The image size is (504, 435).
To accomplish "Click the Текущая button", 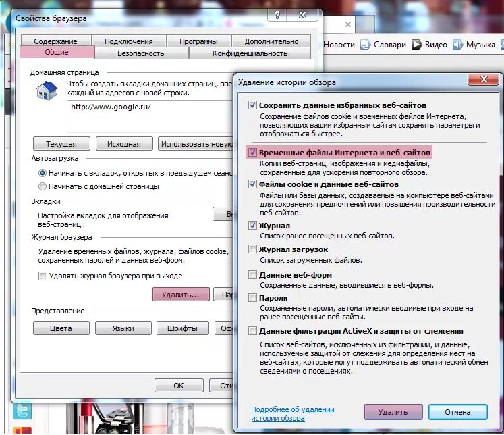I will (x=61, y=144).
